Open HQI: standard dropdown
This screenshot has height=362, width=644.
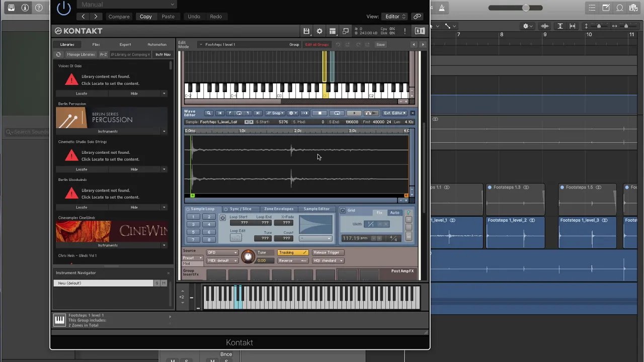pos(328,260)
